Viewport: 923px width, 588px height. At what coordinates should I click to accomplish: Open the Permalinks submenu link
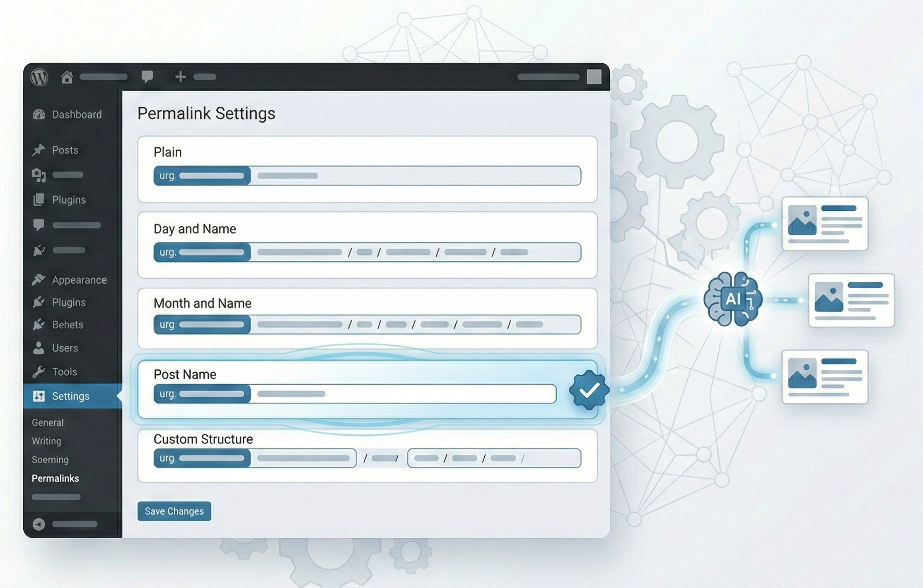coord(55,479)
